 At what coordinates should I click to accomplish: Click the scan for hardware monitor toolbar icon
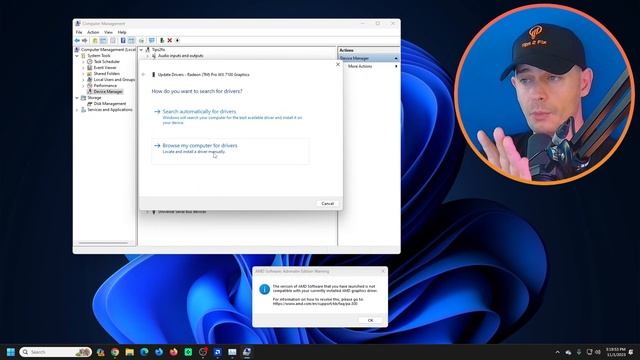tap(152, 40)
